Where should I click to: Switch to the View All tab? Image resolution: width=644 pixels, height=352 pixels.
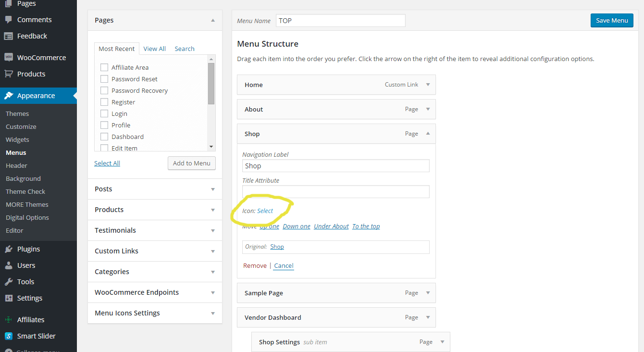(155, 49)
